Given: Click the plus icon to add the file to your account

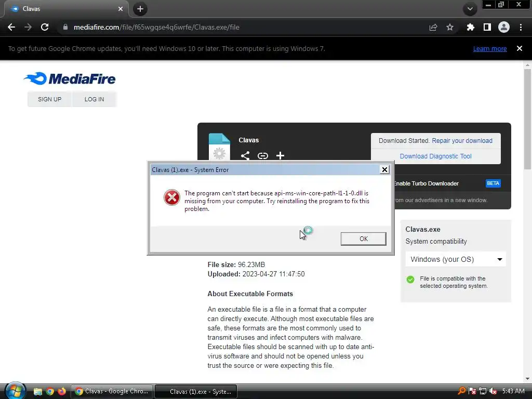Looking at the screenshot, I should click(x=280, y=155).
